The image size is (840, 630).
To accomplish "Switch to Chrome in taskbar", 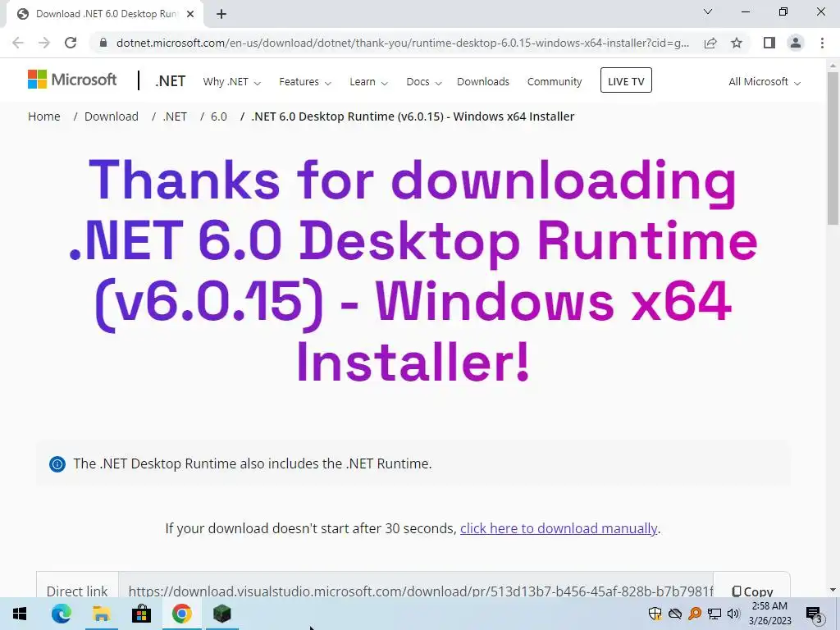I will tap(181, 614).
